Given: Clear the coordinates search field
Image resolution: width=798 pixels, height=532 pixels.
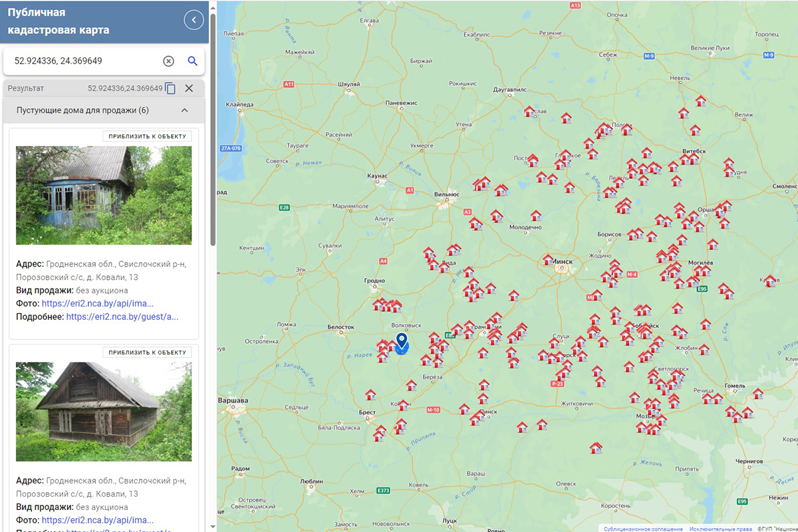Looking at the screenshot, I should tap(168, 61).
